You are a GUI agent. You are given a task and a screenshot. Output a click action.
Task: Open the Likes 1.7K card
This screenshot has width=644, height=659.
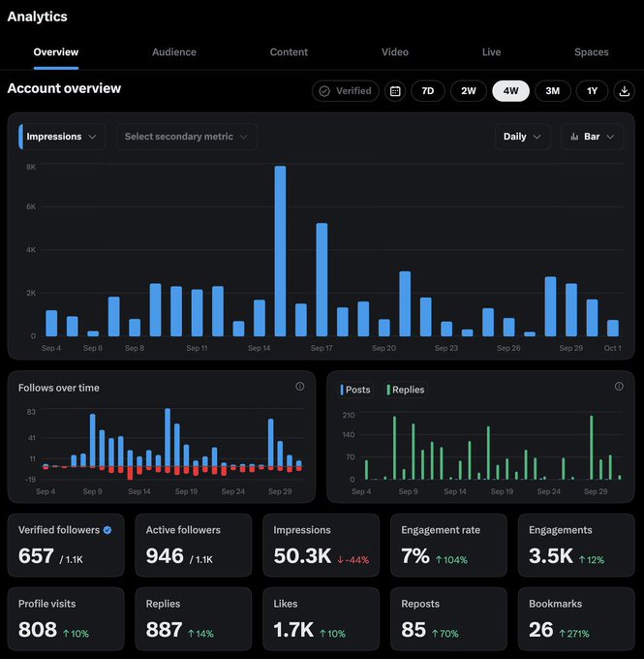321,619
